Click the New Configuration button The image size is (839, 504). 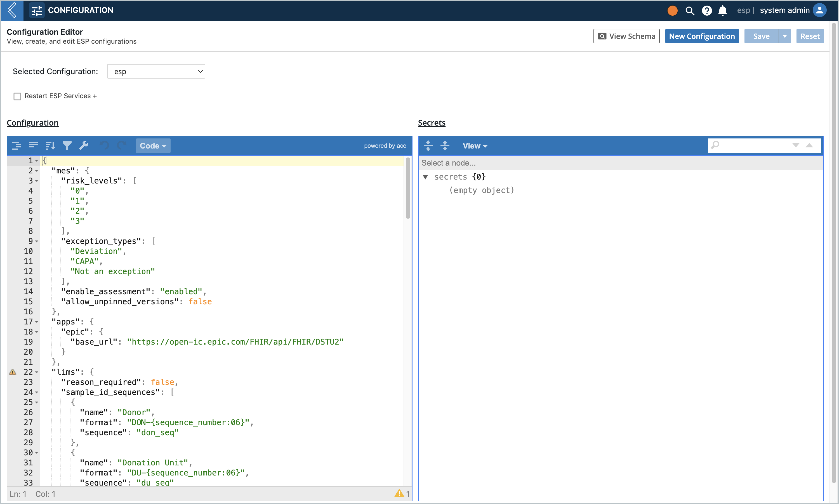click(x=702, y=36)
